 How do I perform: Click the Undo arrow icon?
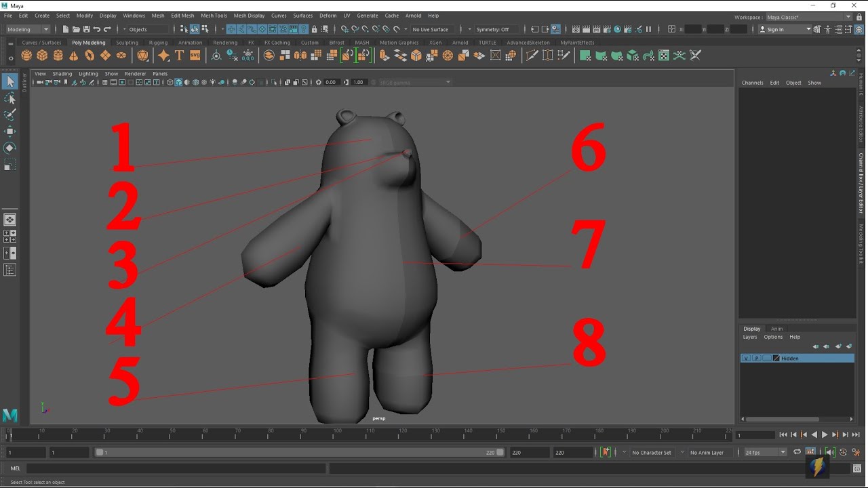[97, 29]
